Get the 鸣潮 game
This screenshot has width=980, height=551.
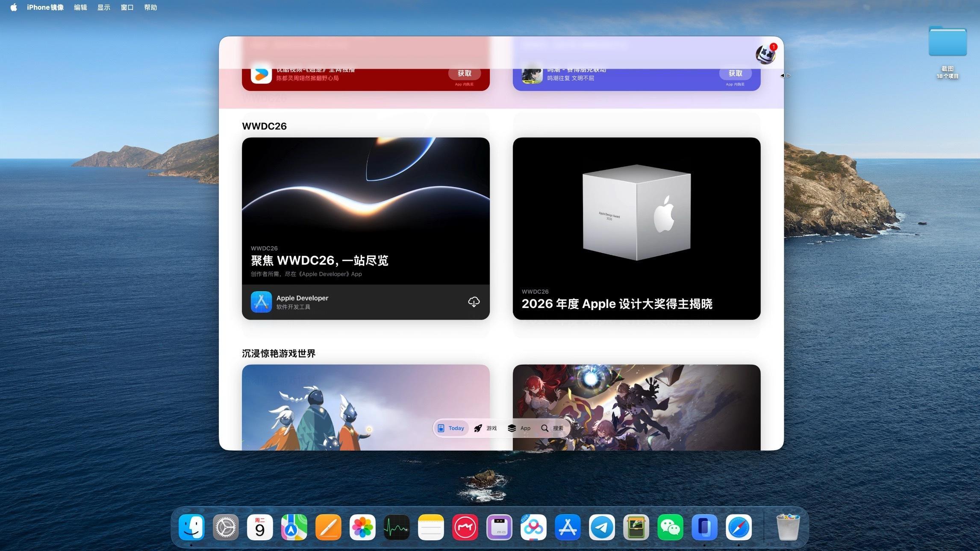pos(735,73)
